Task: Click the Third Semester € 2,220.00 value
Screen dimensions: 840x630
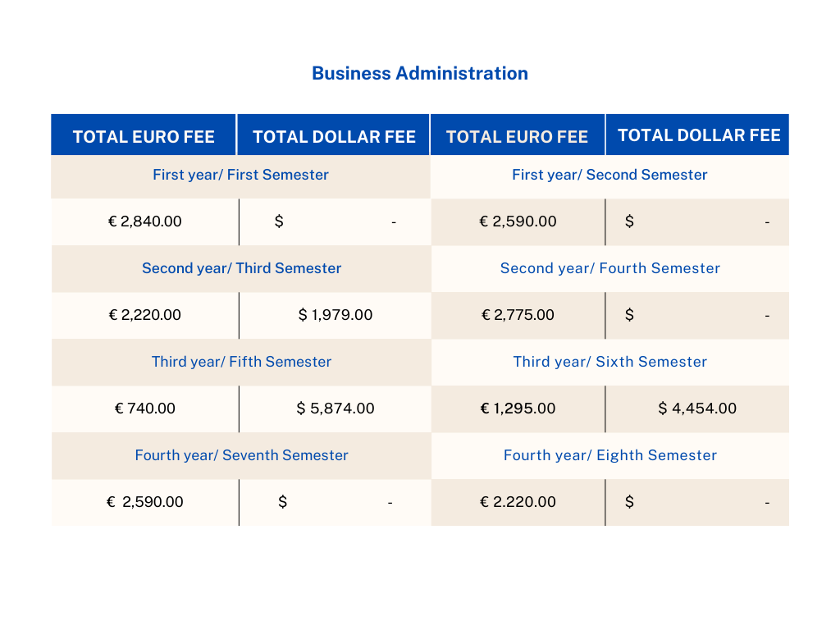Action: coord(144,315)
